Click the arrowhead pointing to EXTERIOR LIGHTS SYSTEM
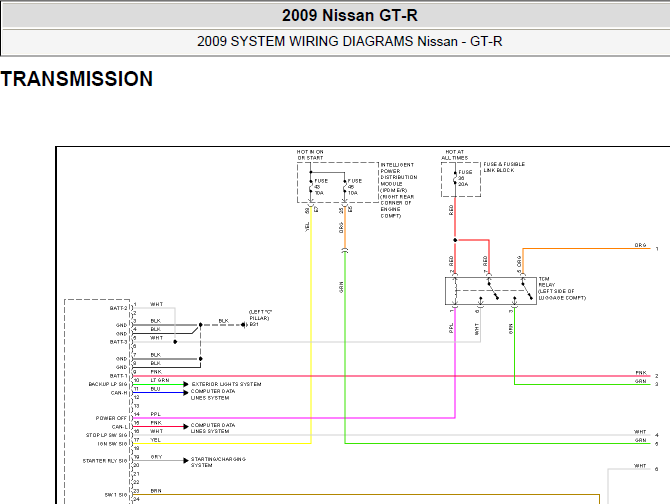This screenshot has width=670, height=504. (x=186, y=384)
